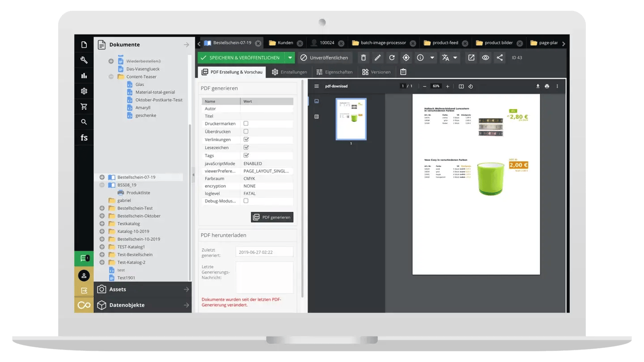The width and height of the screenshot is (644, 362).
Task: Open the e-commerce cart icon in sidebar
Action: point(84,106)
